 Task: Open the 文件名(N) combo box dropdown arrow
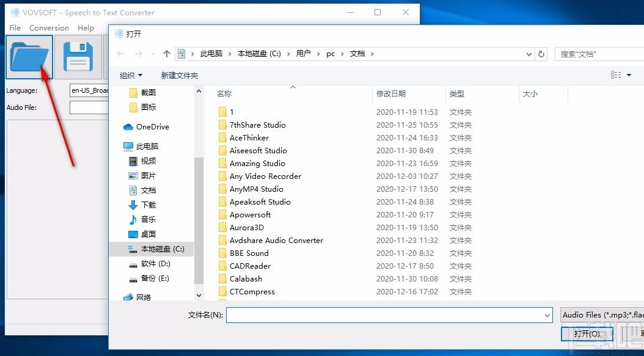click(547, 315)
